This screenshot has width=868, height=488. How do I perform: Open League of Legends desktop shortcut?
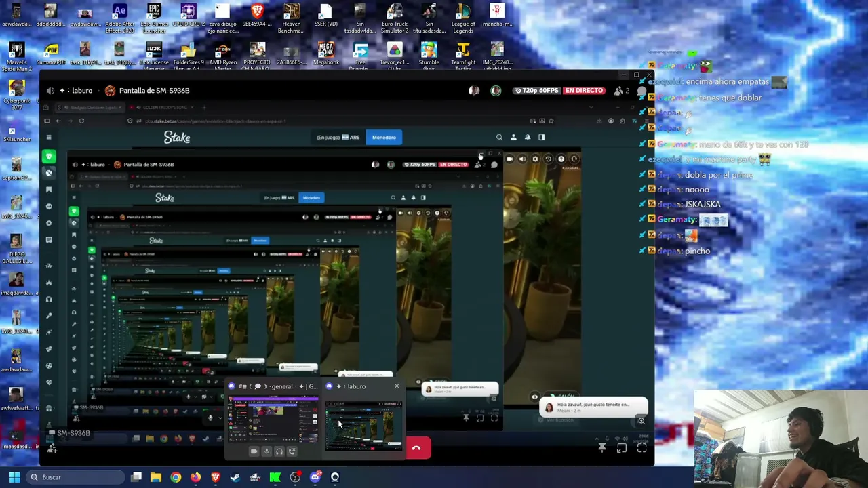[x=463, y=18]
